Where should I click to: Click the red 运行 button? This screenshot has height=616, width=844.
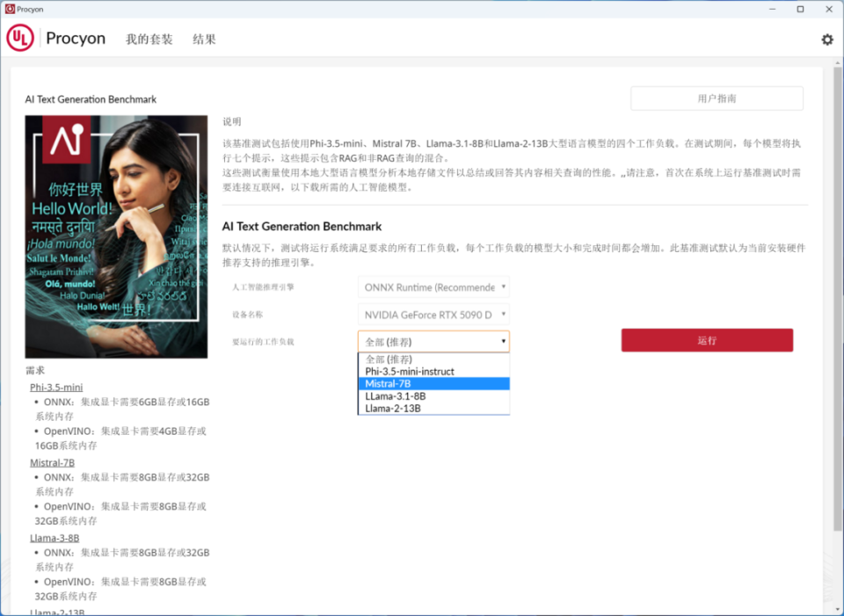(707, 341)
